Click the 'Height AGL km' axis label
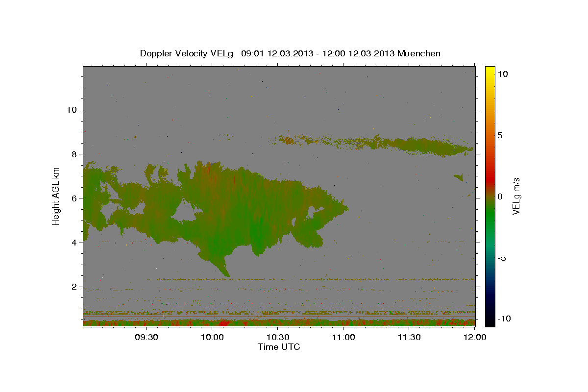Viewport: 588px width, 392px height. pos(56,196)
